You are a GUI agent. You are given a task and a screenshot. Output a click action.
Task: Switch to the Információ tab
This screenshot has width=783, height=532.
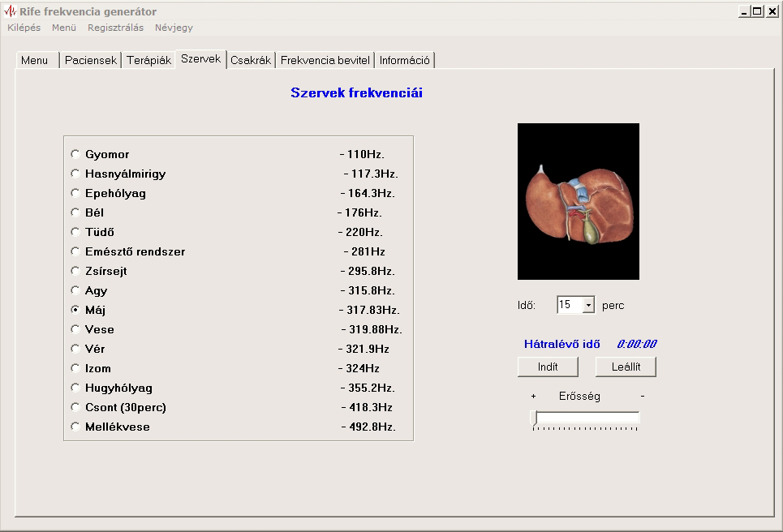point(405,60)
